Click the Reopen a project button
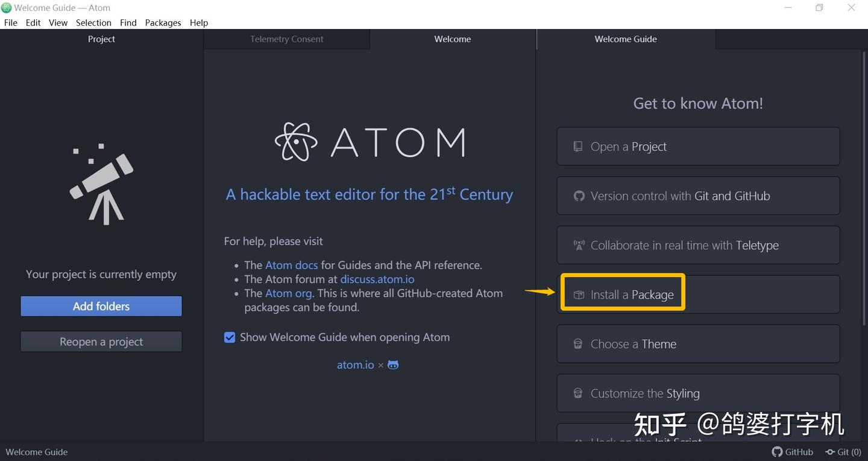868x461 pixels. click(101, 341)
